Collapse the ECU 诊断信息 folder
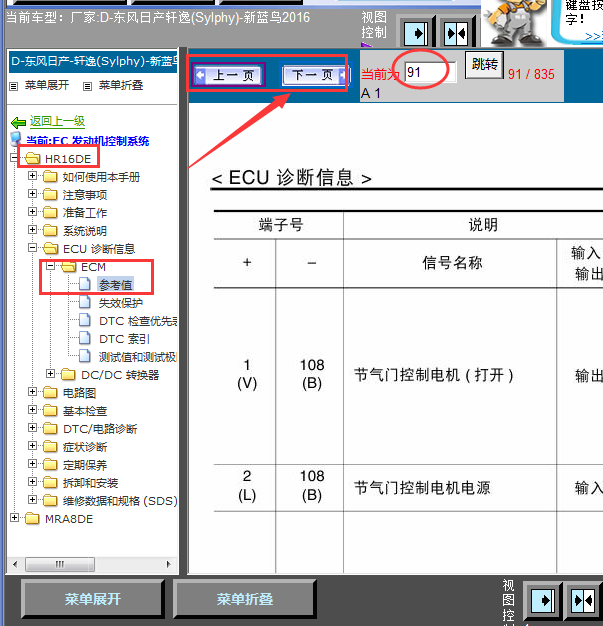Viewport: 603px width, 626px height. [x=32, y=248]
